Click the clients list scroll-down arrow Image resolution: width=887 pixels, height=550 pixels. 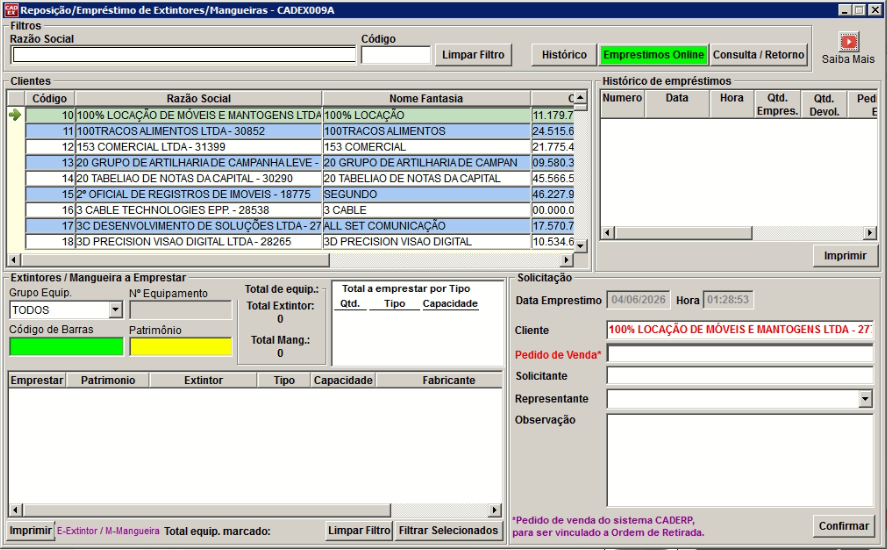tap(581, 246)
